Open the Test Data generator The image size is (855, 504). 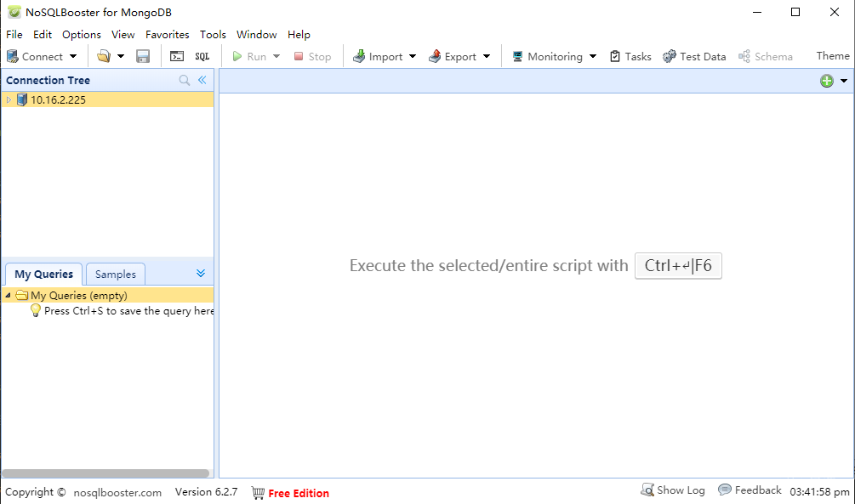(694, 57)
